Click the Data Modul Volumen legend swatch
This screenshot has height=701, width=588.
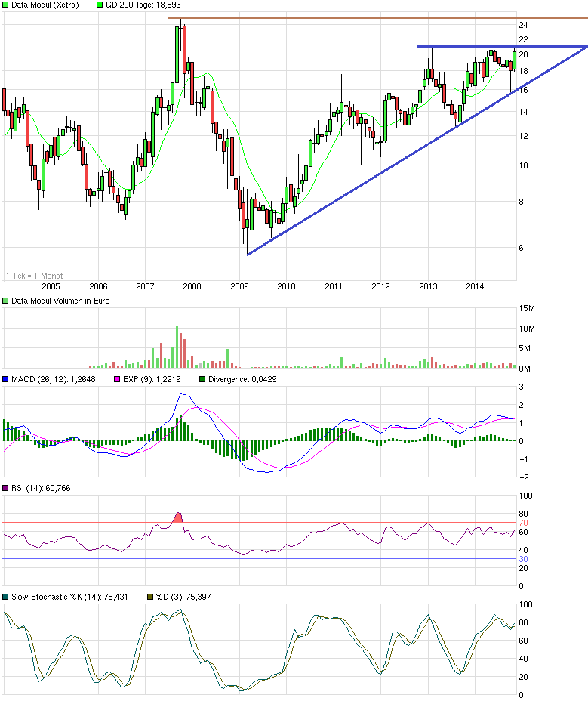[x=6, y=301]
